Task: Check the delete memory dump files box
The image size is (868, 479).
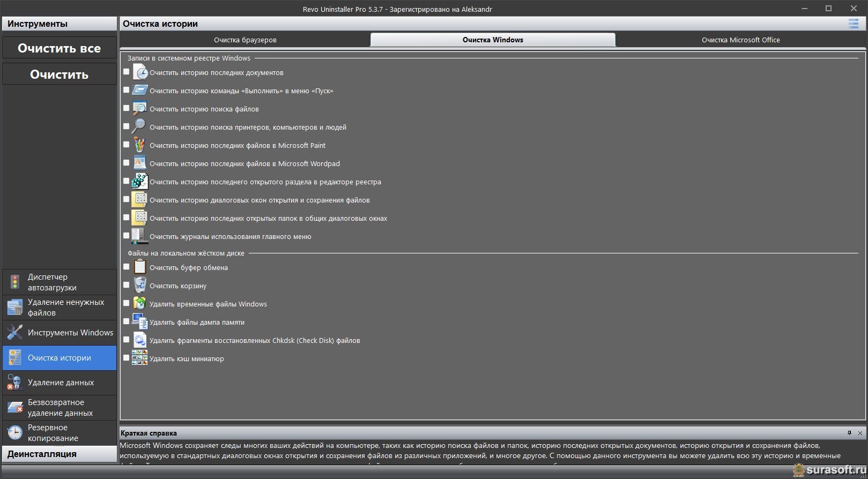Action: 127,321
